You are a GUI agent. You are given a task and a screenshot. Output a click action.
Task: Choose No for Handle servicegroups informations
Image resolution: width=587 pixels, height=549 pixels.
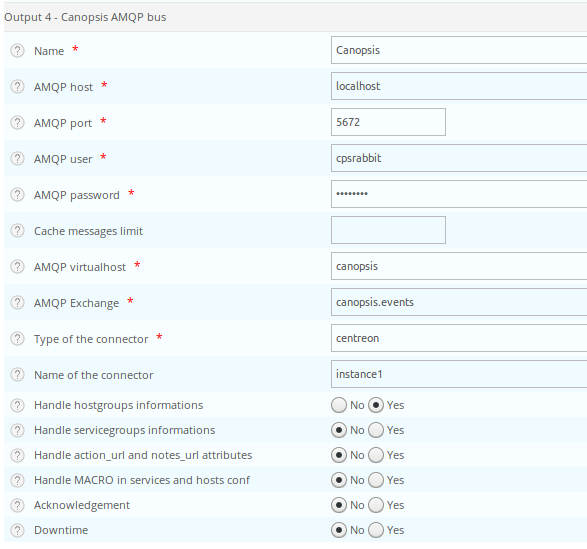tap(339, 430)
